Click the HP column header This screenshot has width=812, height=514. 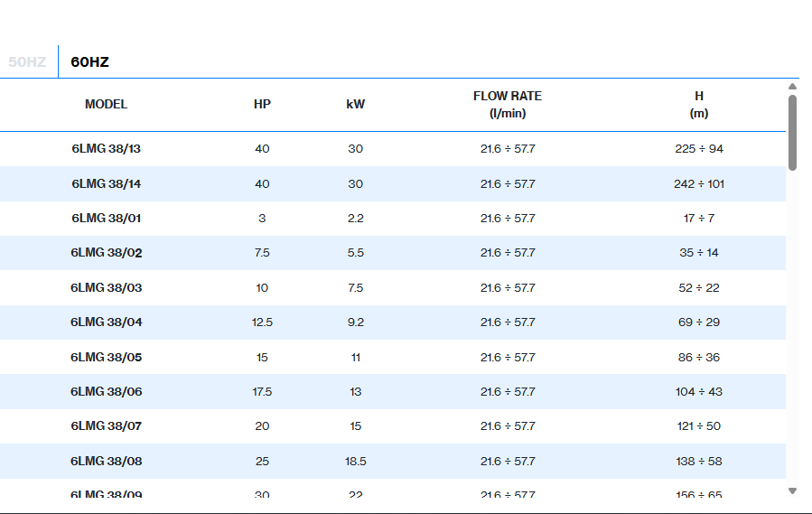pos(262,104)
